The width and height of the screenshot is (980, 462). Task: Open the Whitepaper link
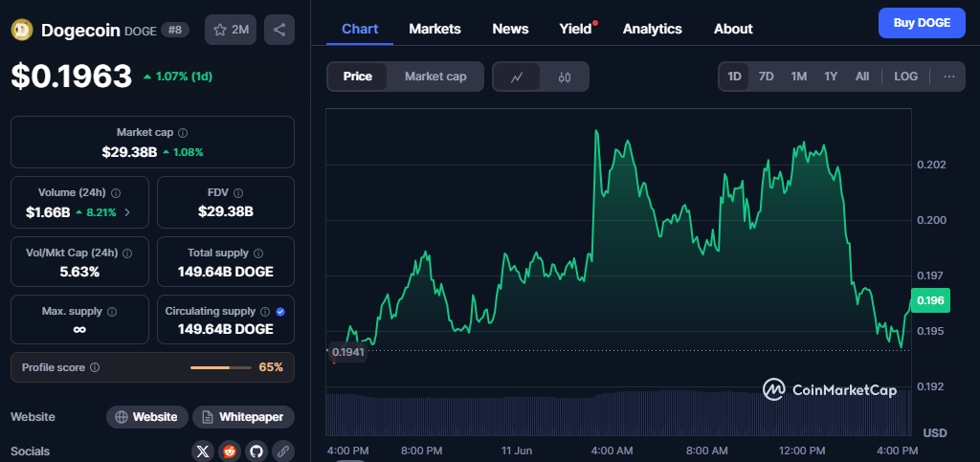click(243, 417)
